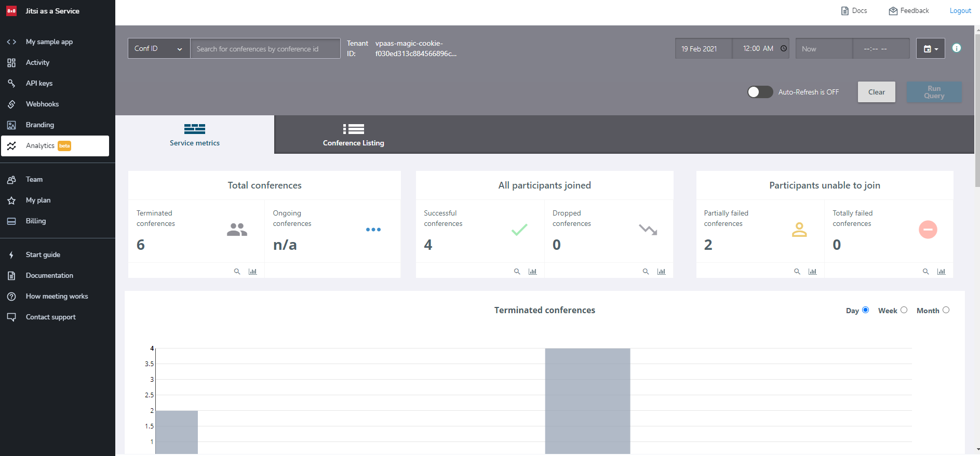Click the Now end date field
Image resolution: width=980 pixels, height=456 pixels.
pos(824,48)
